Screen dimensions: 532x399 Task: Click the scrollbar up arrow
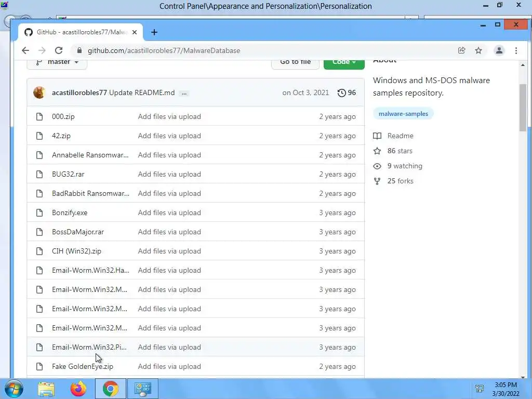coord(523,65)
